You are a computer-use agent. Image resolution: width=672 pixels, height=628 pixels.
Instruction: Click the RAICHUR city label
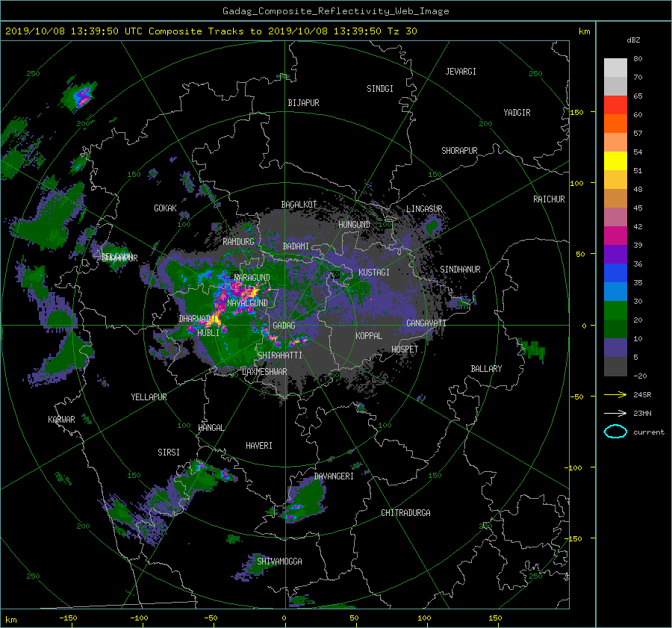pos(549,199)
